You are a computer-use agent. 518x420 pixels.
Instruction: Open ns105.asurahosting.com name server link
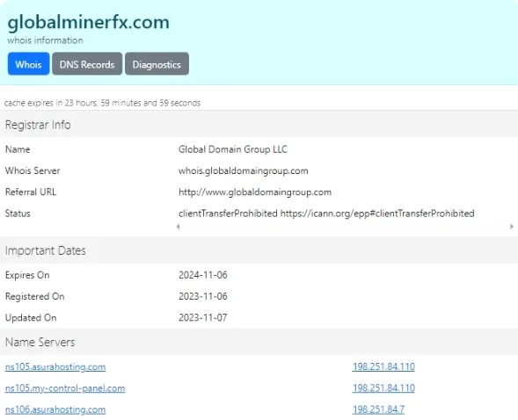coord(55,366)
